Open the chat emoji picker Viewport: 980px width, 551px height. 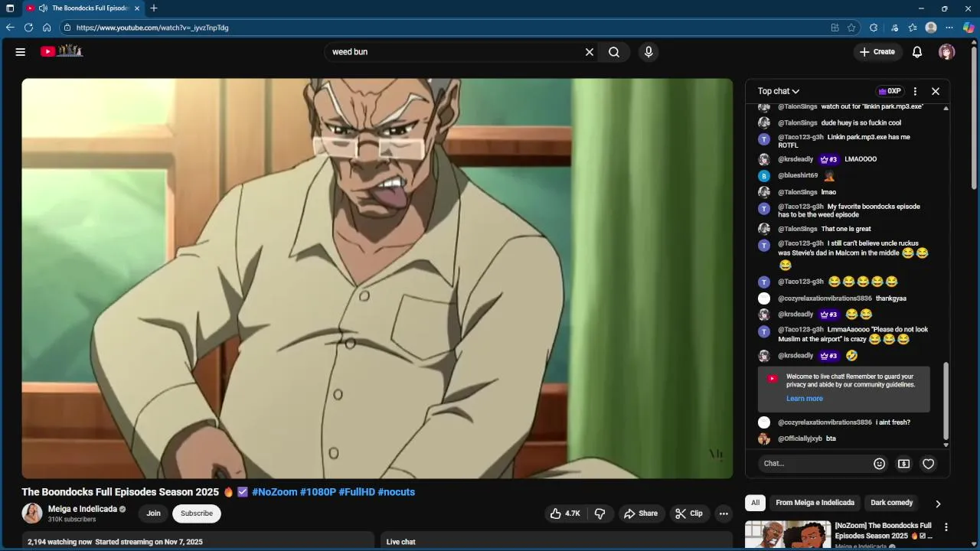[x=880, y=464]
